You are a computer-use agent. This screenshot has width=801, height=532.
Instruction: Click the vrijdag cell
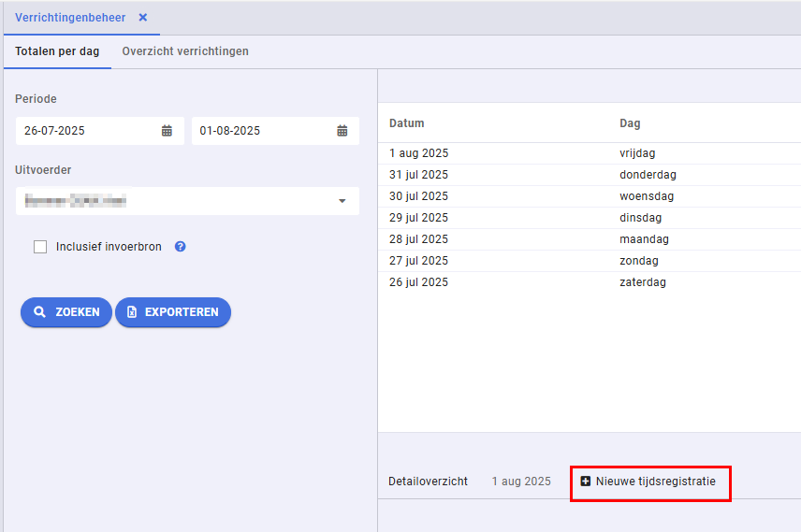coord(637,153)
